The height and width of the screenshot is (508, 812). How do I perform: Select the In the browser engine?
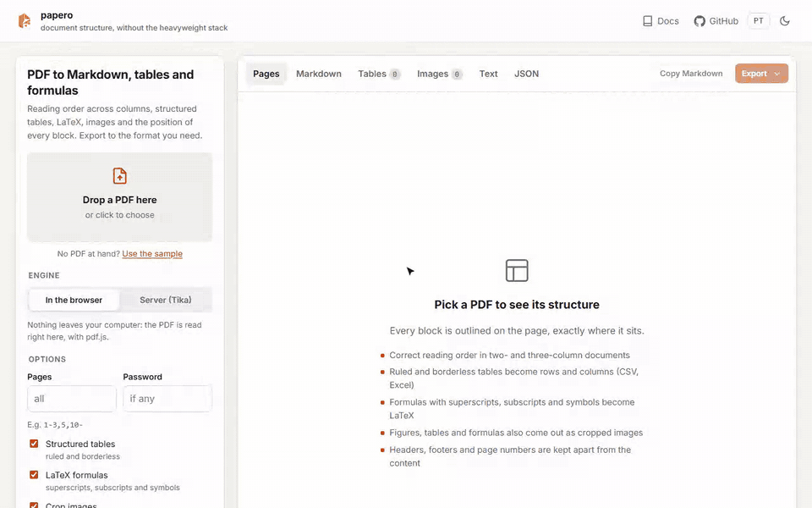coord(74,300)
